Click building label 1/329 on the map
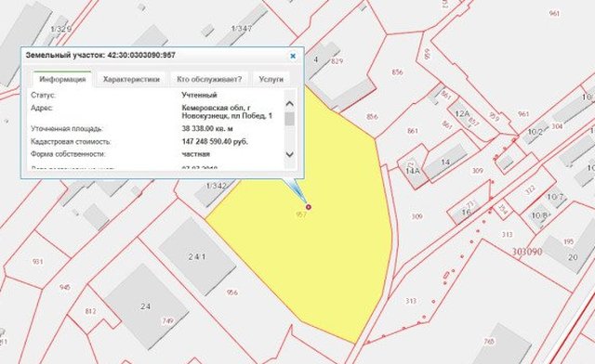 (60, 29)
